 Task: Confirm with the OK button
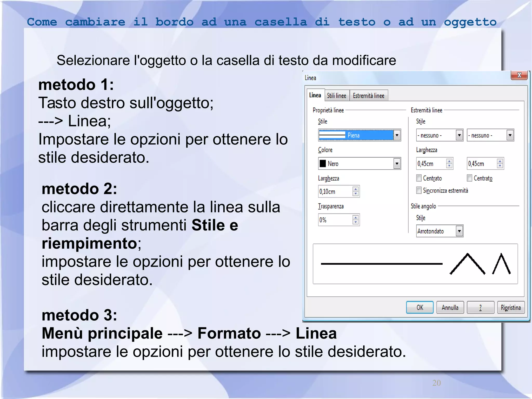click(420, 308)
